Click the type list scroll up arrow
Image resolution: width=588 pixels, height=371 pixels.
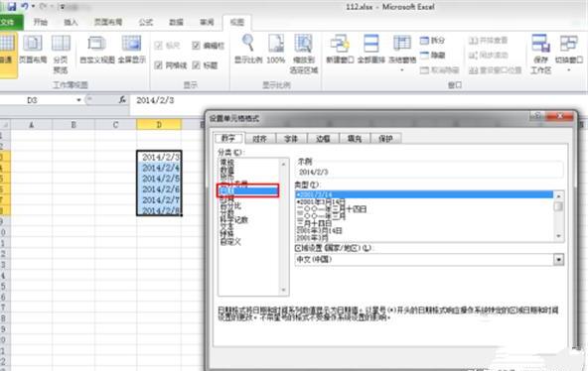pos(558,195)
